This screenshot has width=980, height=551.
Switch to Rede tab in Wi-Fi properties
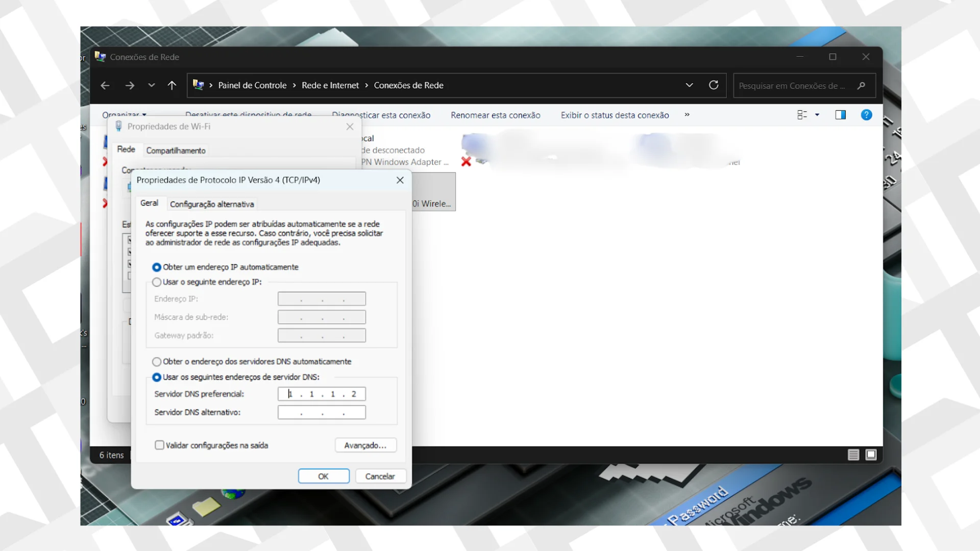coord(126,149)
